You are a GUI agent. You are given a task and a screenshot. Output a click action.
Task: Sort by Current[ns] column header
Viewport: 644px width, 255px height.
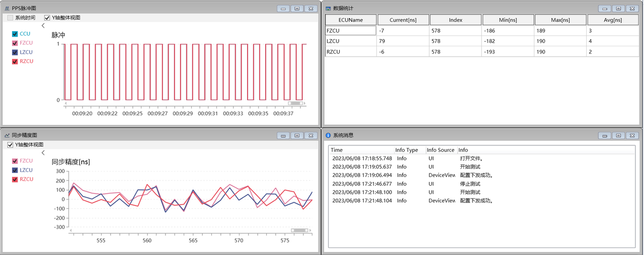pyautogui.click(x=403, y=20)
